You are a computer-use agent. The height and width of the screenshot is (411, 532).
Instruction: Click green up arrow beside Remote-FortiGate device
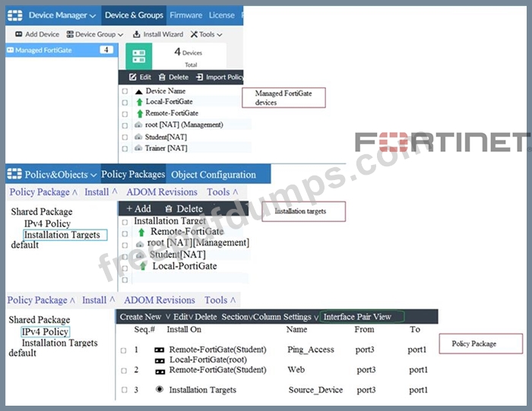pos(139,114)
